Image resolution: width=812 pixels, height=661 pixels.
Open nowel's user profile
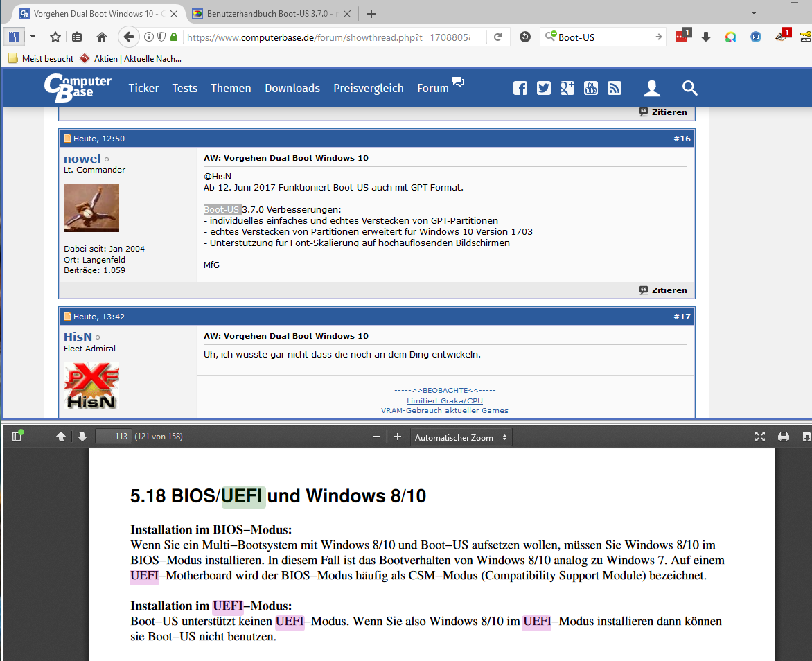click(x=82, y=159)
